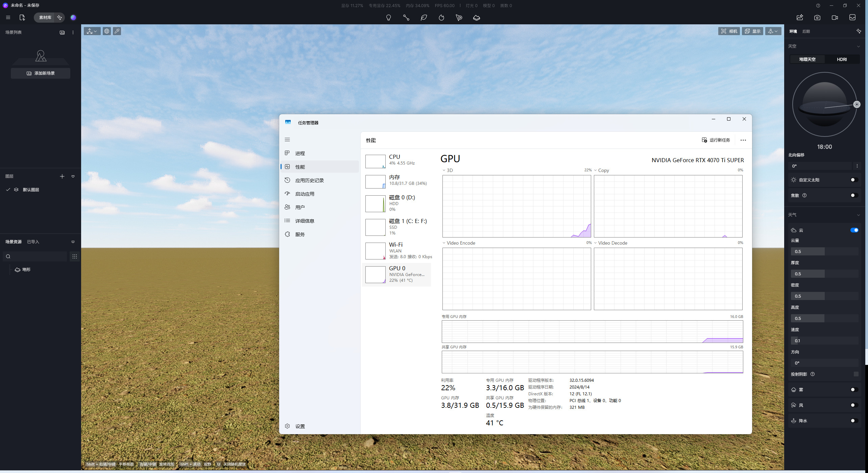868x473 pixels.
Task: Switch to the 后期 tab
Action: 806,31
